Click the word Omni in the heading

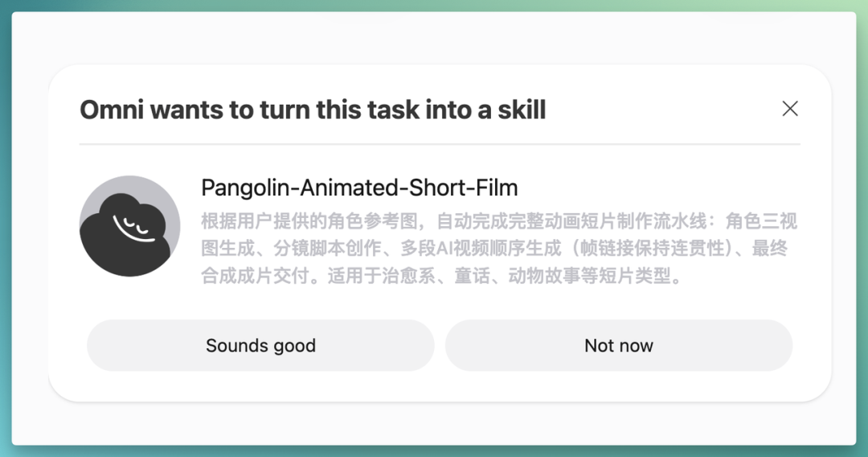point(112,109)
